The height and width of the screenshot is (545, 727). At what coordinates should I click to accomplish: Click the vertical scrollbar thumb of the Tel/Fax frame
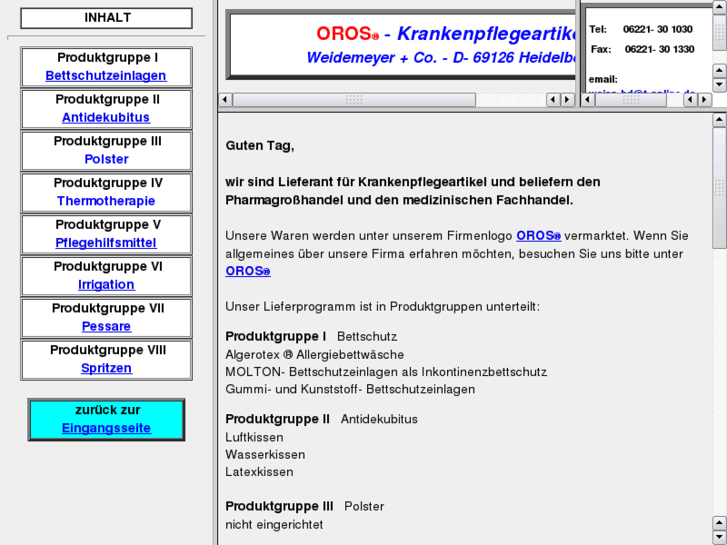719,32
